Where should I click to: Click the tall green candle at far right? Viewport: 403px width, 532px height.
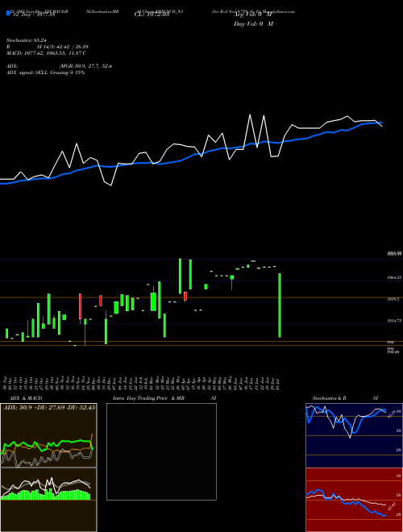point(280,305)
